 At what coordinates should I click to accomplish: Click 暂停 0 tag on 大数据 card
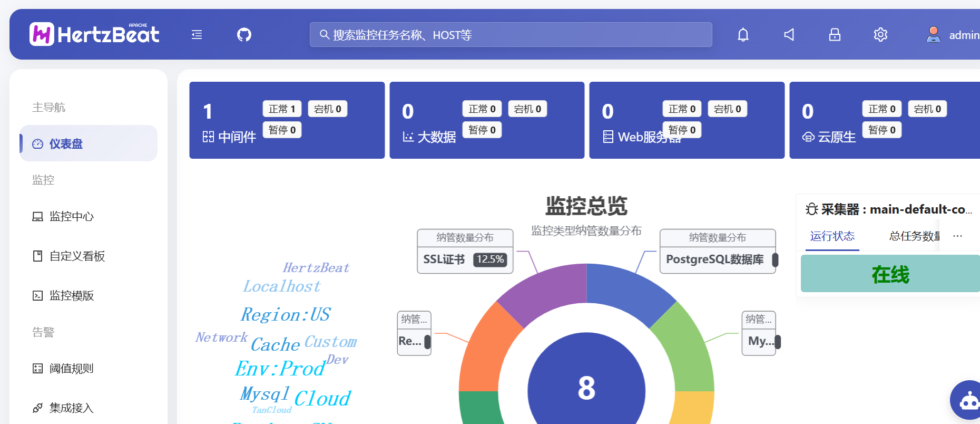482,130
